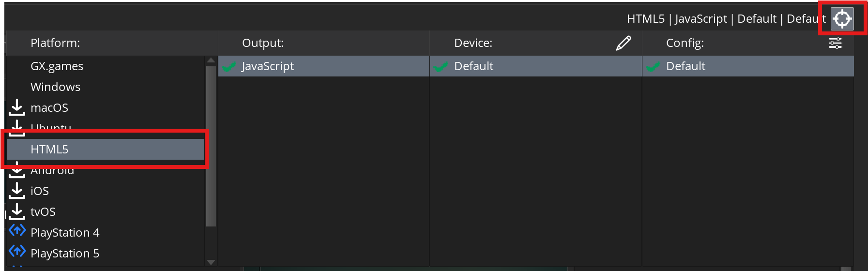Click the macOS download icon
Image resolution: width=868 pixels, height=271 pixels.
17,107
